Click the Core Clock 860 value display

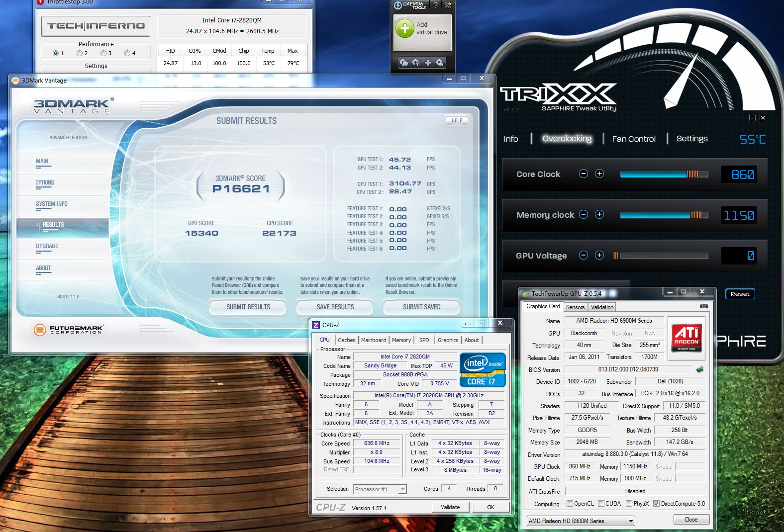click(739, 174)
